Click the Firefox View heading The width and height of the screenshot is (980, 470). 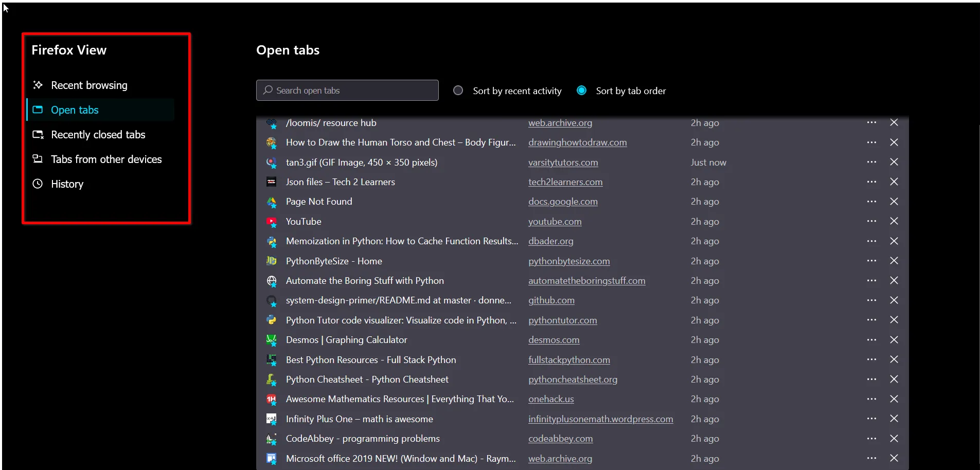click(69, 50)
